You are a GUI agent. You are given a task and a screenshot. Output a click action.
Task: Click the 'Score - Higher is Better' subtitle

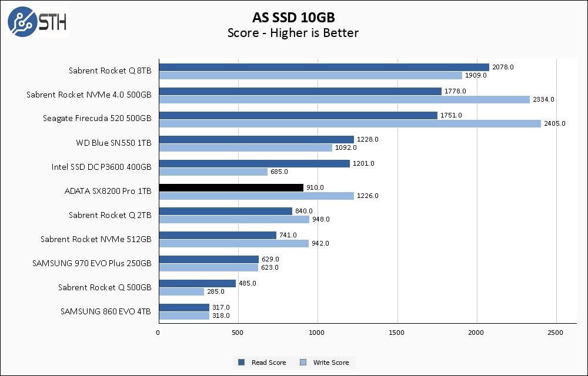(x=293, y=33)
